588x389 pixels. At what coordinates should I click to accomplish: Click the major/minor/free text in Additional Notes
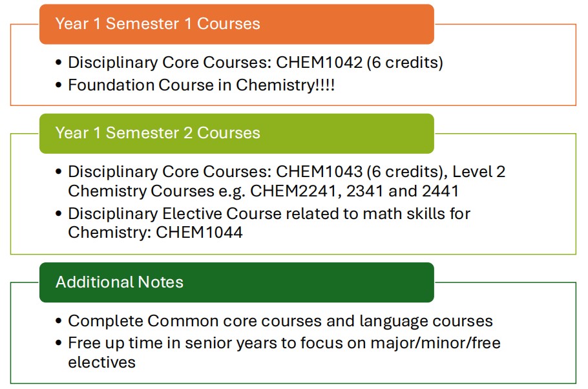coord(435,342)
